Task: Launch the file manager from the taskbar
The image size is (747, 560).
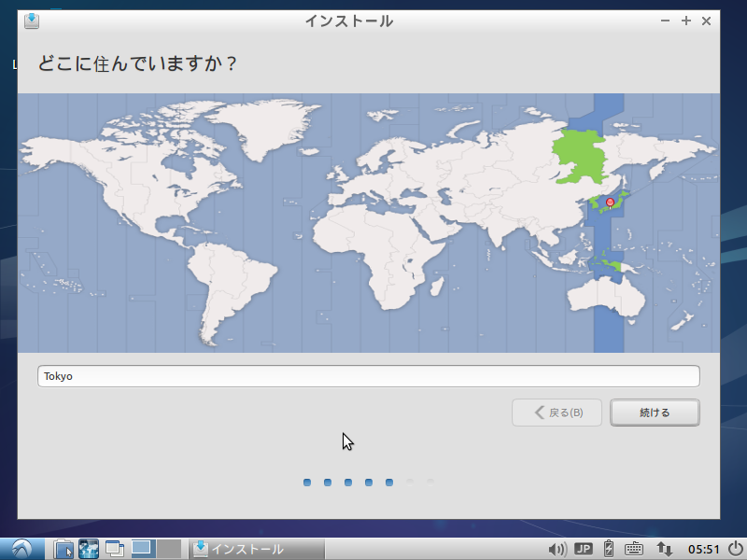Action: 62,549
